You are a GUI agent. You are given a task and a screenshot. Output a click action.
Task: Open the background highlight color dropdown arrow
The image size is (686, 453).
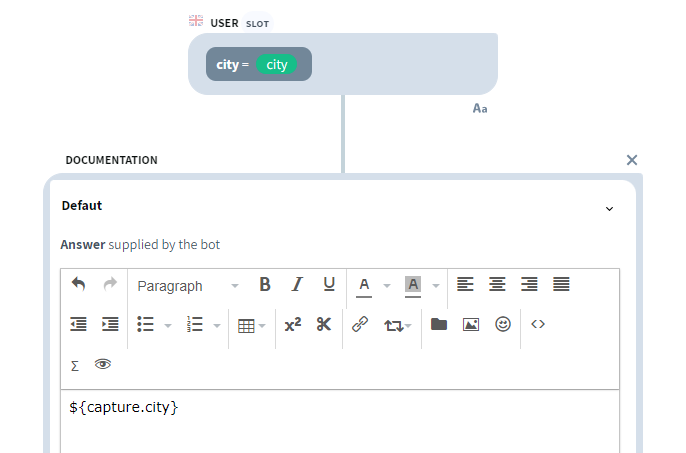(x=436, y=286)
